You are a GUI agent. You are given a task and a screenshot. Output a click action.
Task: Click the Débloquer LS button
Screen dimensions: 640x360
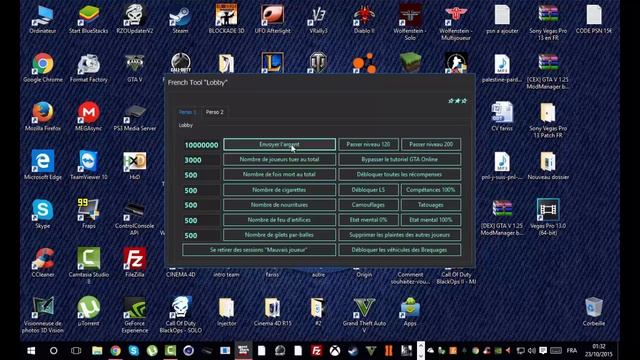coord(368,190)
